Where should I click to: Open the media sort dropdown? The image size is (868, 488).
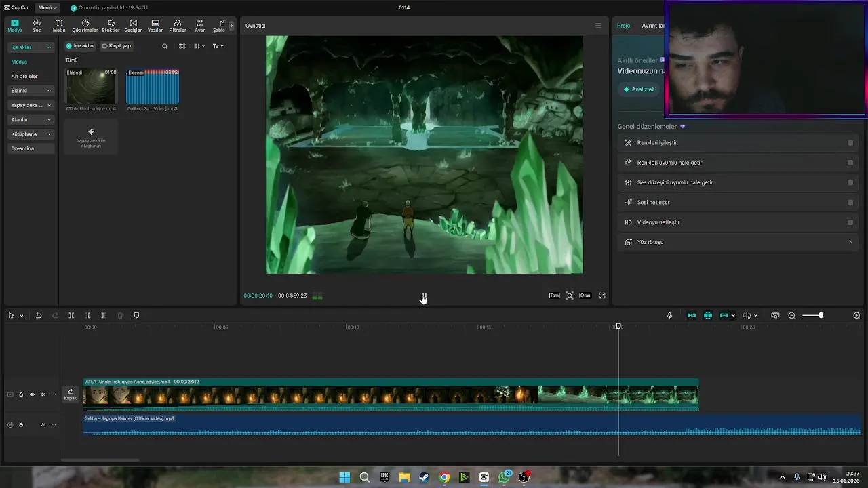[199, 46]
